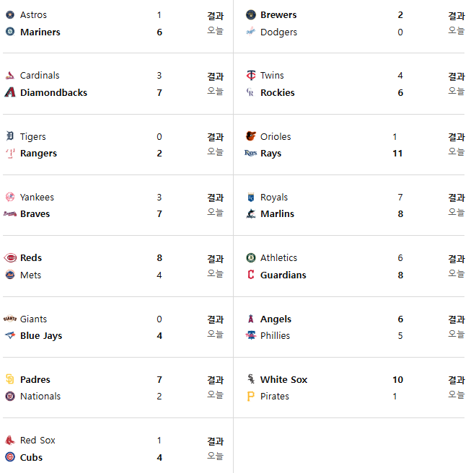Image resolution: width=476 pixels, height=473 pixels.
Task: Click the Orioles bird logo
Action: 251,136
